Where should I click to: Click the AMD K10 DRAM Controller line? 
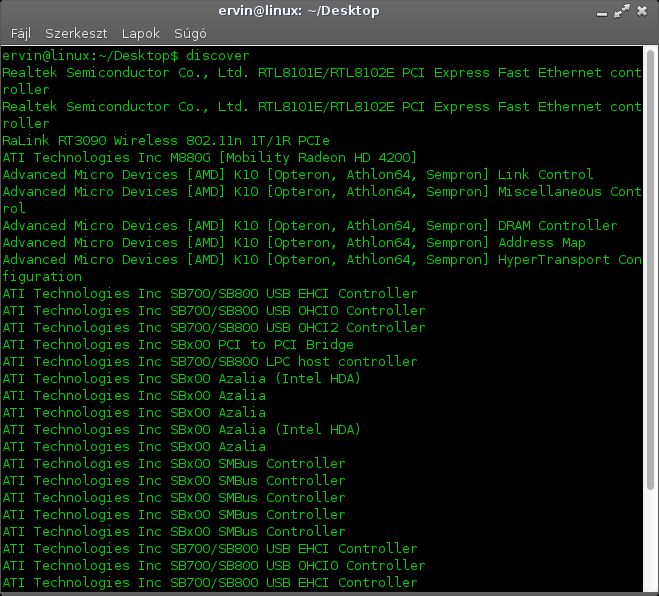[310, 226]
